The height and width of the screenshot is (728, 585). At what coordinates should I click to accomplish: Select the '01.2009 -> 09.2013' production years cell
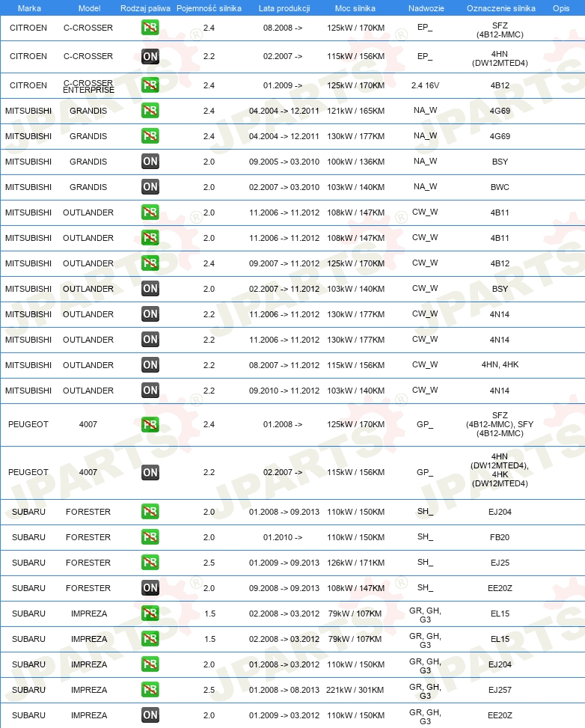coord(284,563)
